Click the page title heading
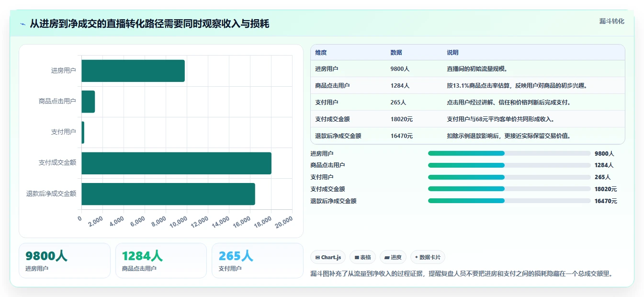The image size is (644, 297). click(149, 23)
